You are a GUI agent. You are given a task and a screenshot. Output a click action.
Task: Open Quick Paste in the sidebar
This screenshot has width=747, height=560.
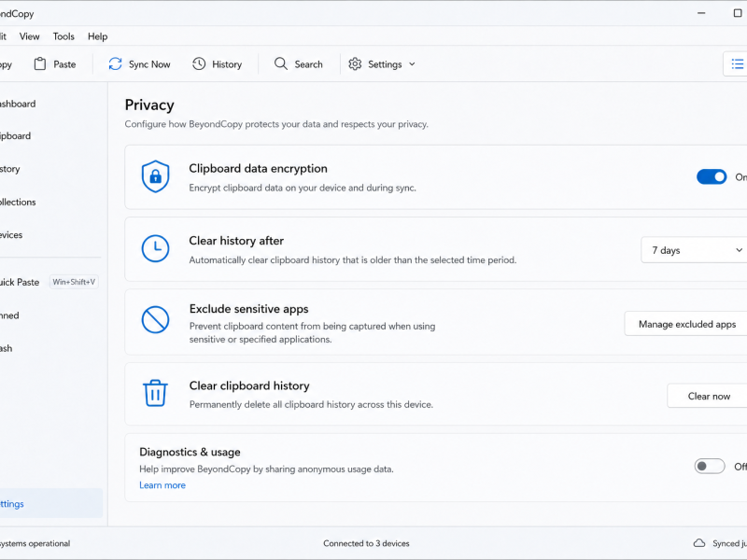click(x=49, y=282)
